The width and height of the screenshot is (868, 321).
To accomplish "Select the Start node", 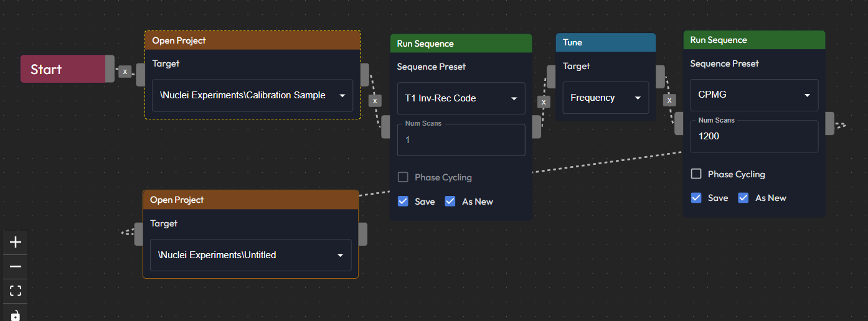I will (63, 68).
